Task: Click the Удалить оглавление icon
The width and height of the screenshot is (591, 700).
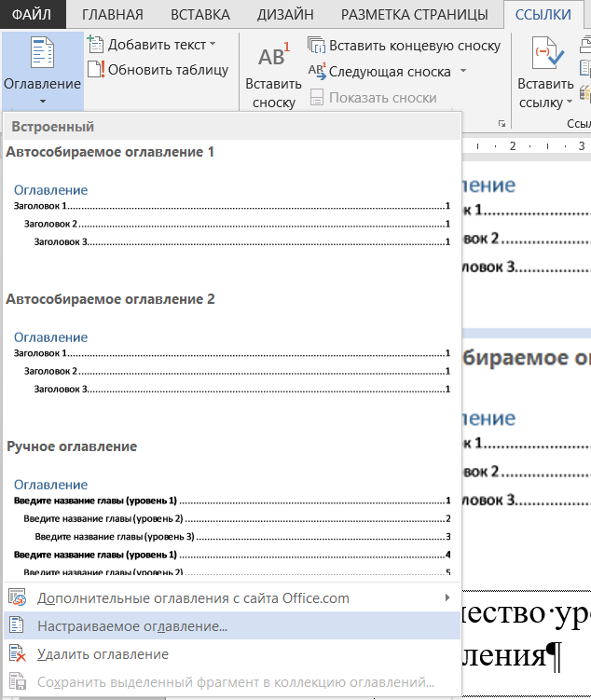Action: (18, 653)
